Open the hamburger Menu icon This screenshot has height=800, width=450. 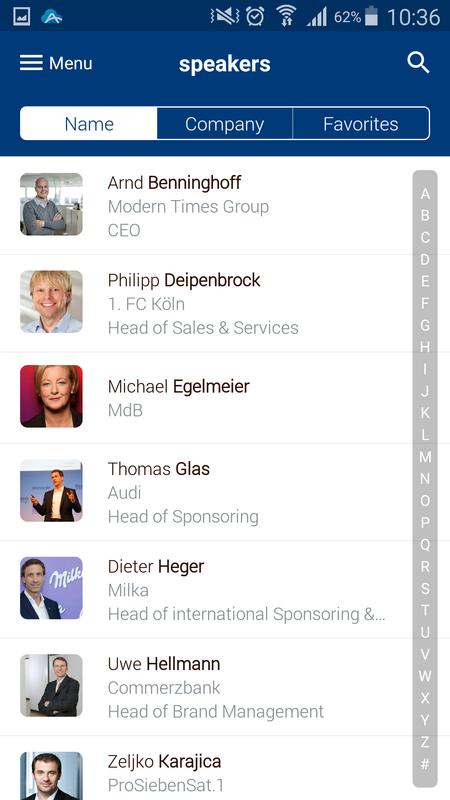[31, 63]
